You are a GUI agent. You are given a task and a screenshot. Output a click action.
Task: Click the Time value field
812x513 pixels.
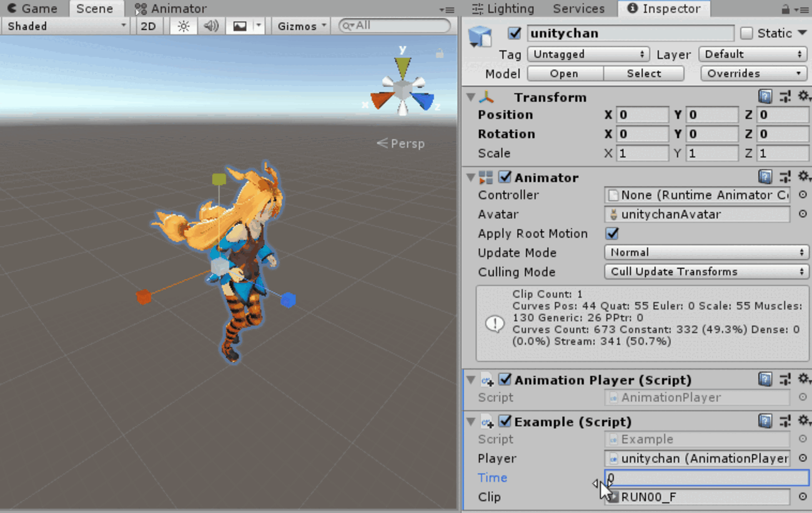click(706, 478)
